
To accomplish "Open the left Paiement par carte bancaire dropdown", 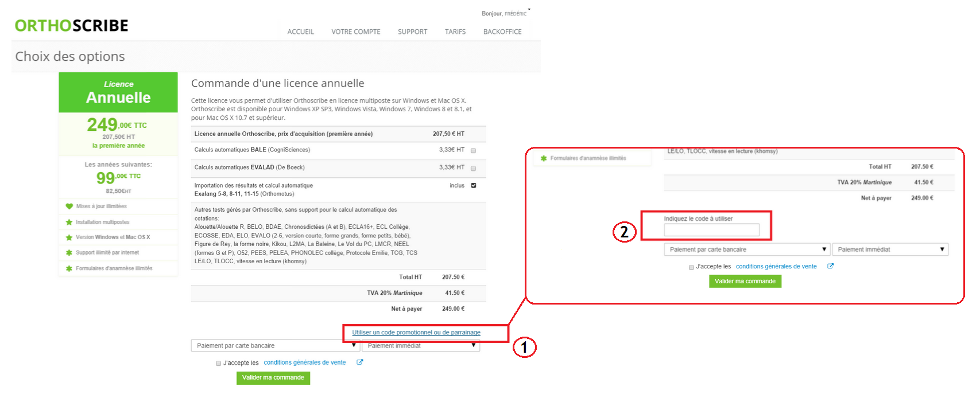I will tap(274, 346).
